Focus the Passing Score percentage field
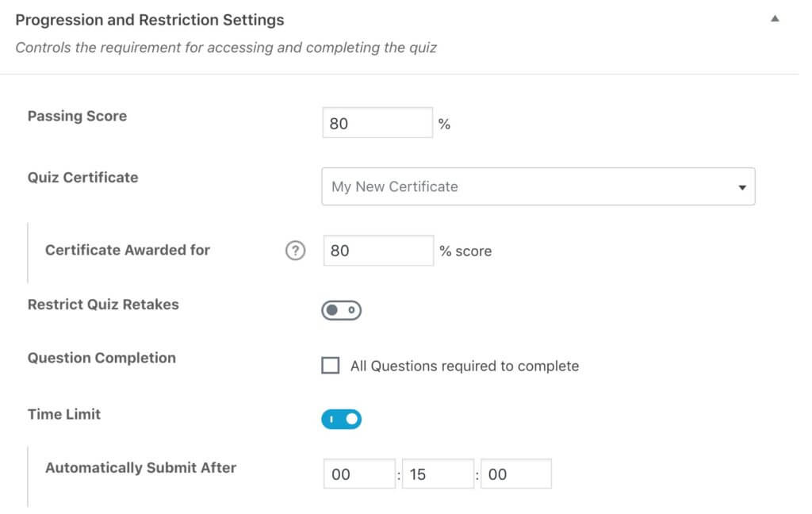The width and height of the screenshot is (812, 514). click(377, 123)
